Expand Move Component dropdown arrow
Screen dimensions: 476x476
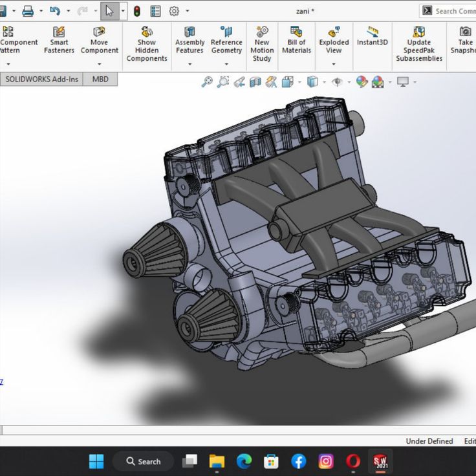click(x=99, y=64)
